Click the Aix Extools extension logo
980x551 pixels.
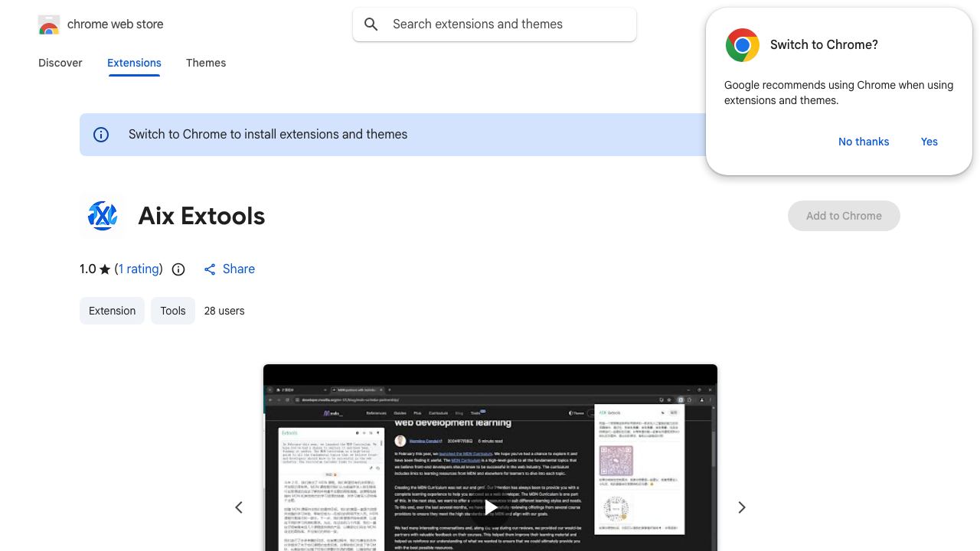pyautogui.click(x=103, y=216)
